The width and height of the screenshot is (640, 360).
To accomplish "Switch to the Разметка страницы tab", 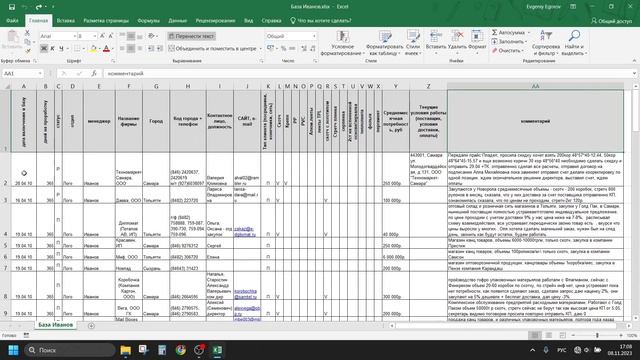I will tap(106, 21).
